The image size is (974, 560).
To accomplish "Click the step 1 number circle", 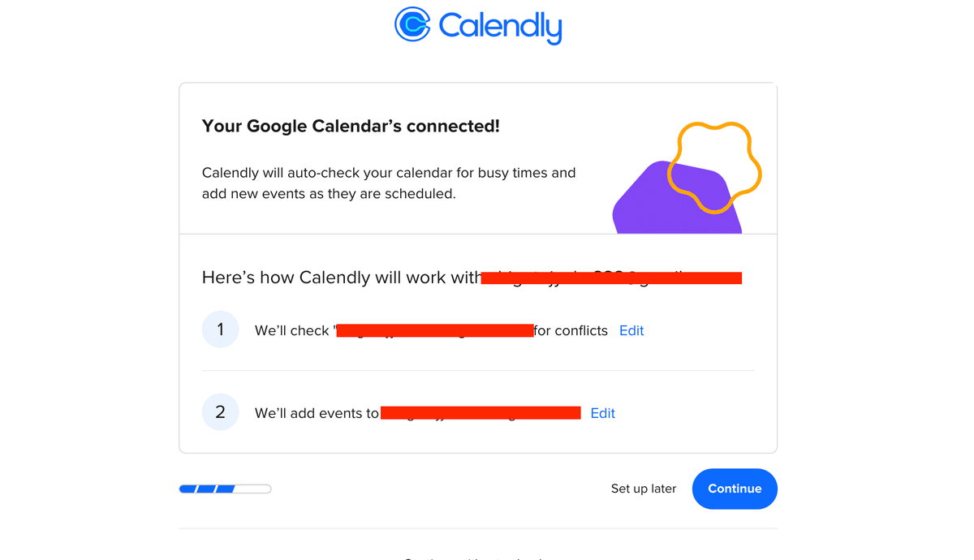I will pos(220,330).
